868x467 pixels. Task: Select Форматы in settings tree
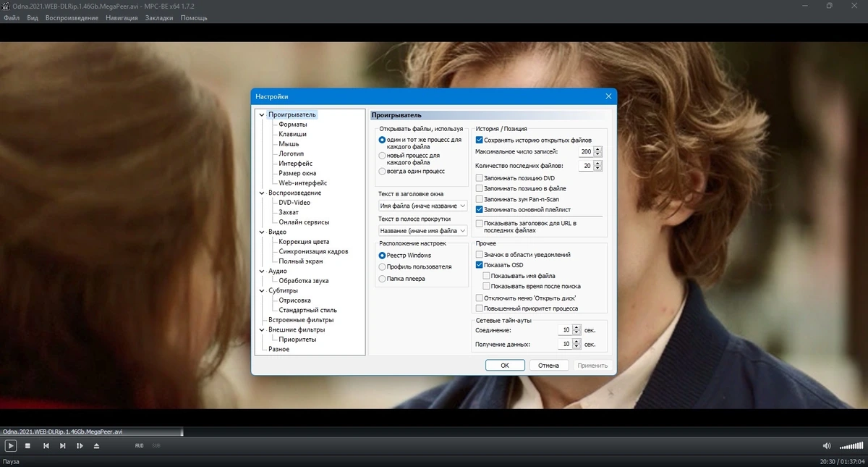(x=293, y=125)
